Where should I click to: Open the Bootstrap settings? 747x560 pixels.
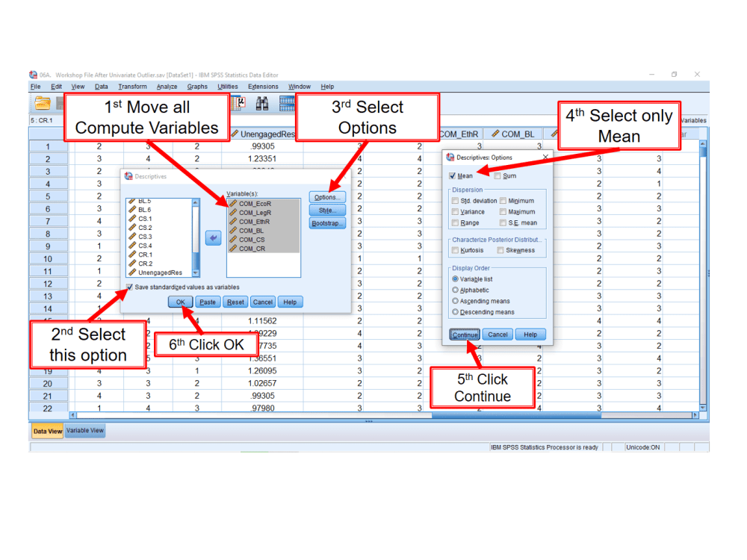coord(326,223)
